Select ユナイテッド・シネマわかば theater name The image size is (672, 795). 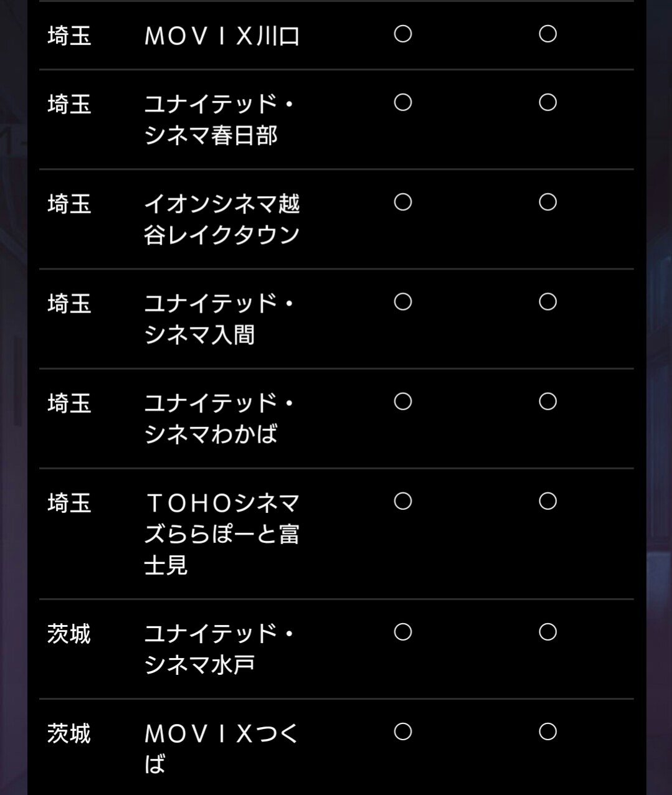point(218,418)
